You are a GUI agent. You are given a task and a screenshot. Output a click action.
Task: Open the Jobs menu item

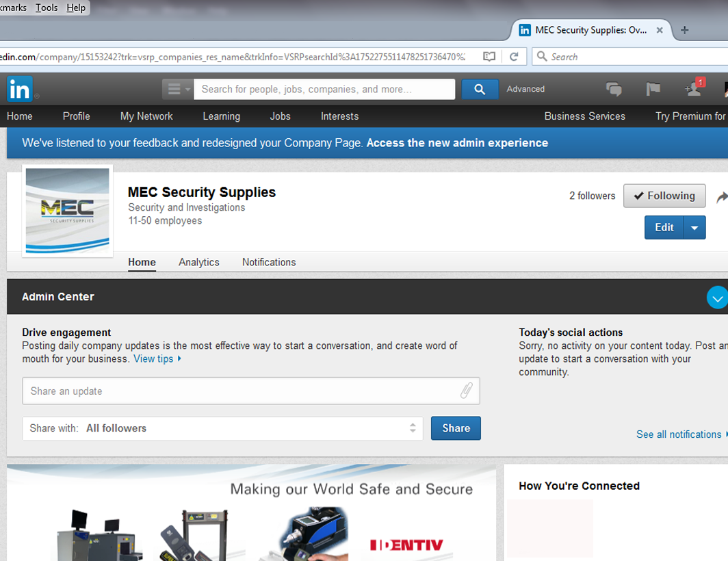click(x=280, y=116)
